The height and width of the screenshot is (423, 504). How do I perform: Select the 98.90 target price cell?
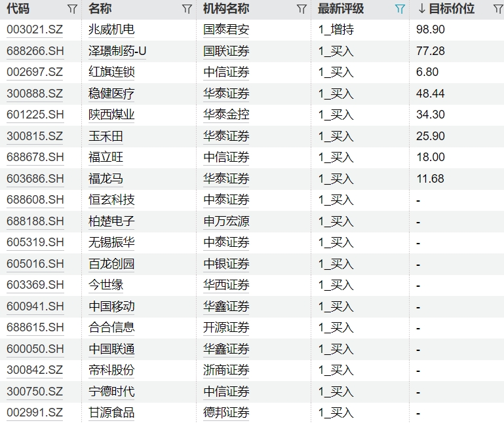click(430, 30)
